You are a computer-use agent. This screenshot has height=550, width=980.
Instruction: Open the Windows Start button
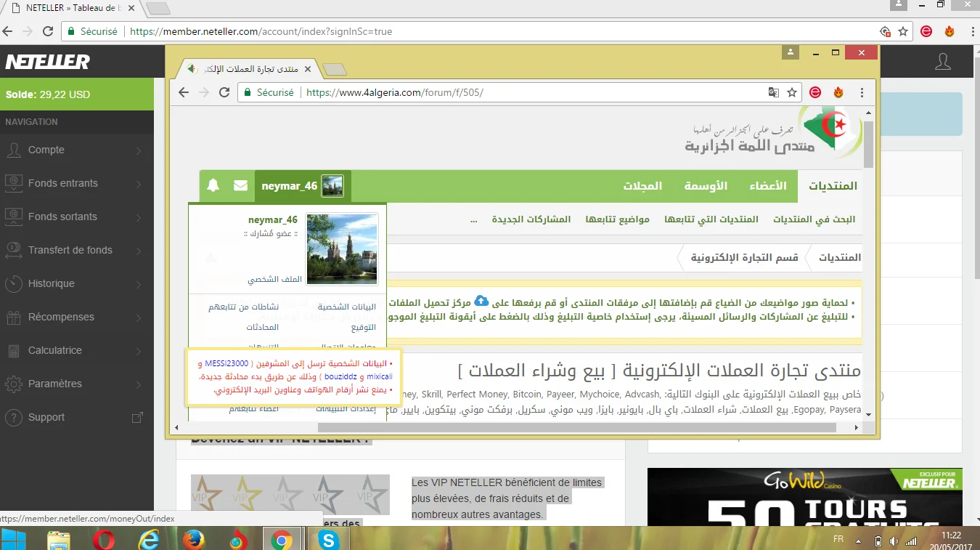(x=15, y=540)
